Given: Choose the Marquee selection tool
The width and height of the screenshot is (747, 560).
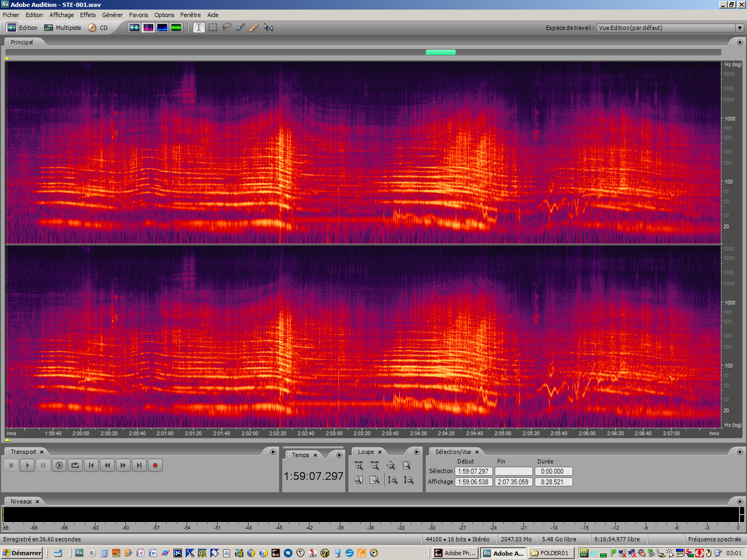Looking at the screenshot, I should 213,27.
